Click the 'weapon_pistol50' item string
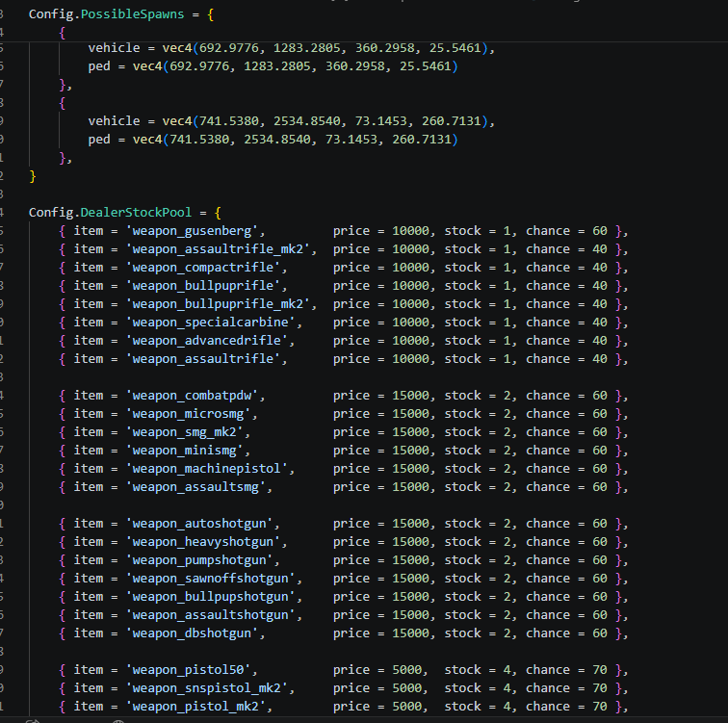 coord(189,671)
